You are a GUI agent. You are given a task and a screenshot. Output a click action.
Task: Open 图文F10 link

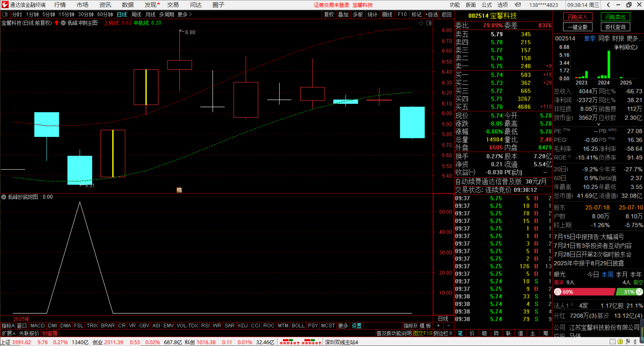pos(423,333)
